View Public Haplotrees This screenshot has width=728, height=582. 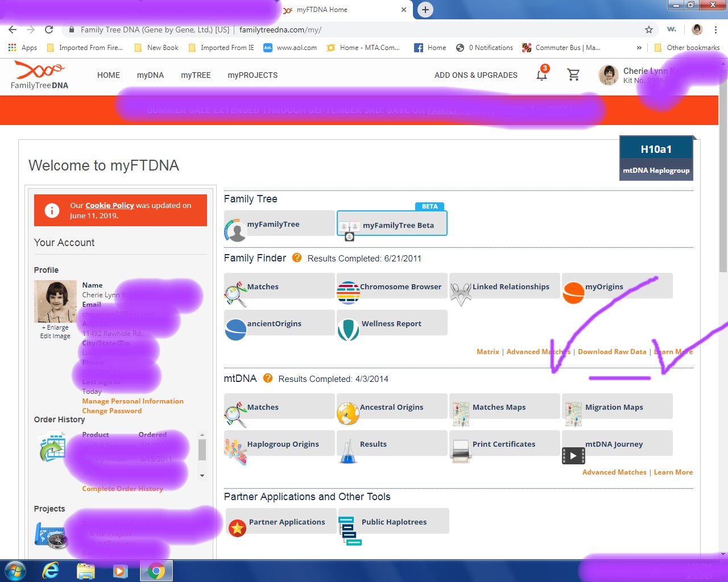click(393, 521)
